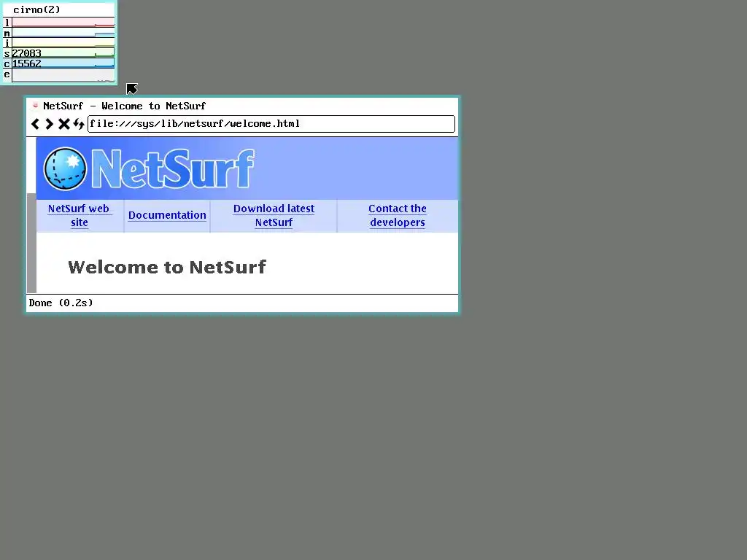This screenshot has width=747, height=560.
Task: Click the NetSurf window title text
Action: (124, 106)
